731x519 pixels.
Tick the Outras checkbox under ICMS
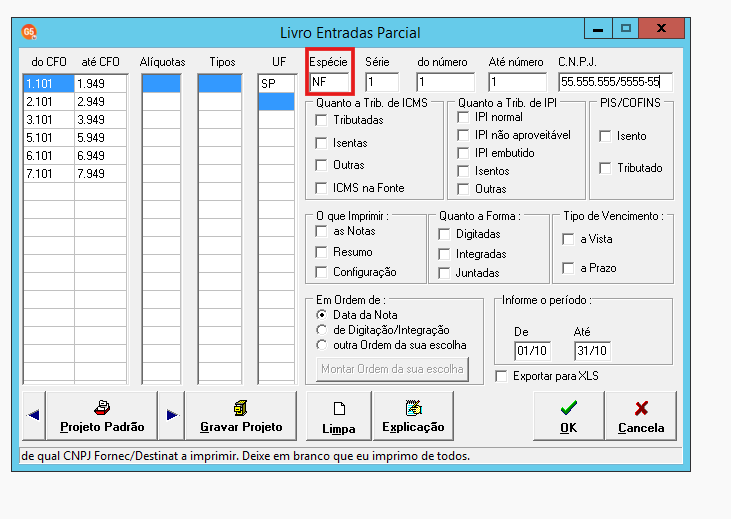[x=321, y=165]
